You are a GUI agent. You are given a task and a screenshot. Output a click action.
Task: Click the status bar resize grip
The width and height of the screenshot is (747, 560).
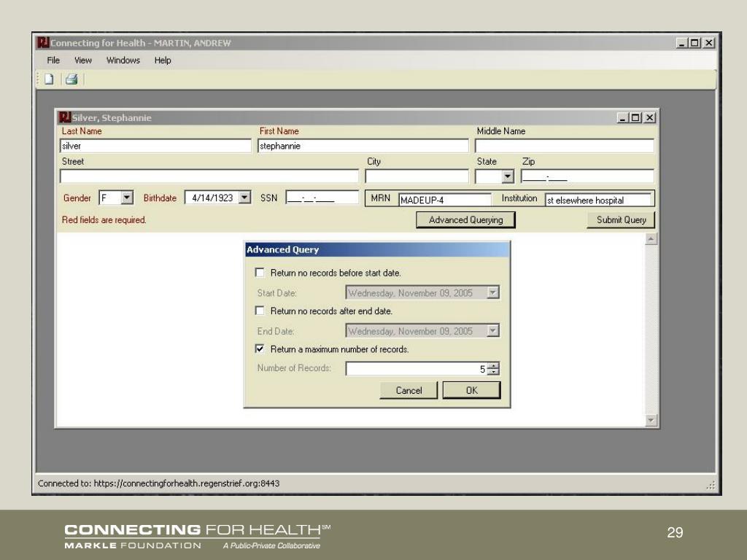pos(711,485)
